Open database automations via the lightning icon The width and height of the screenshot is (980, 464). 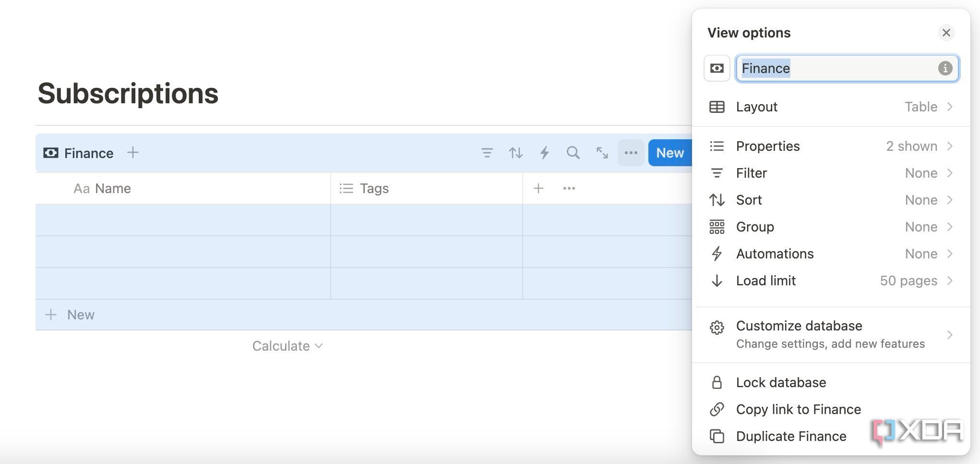[x=544, y=153]
